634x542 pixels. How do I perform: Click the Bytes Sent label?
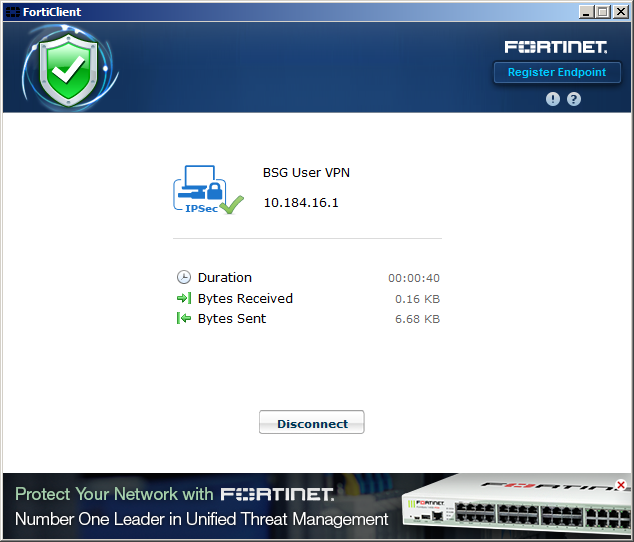[x=232, y=319]
